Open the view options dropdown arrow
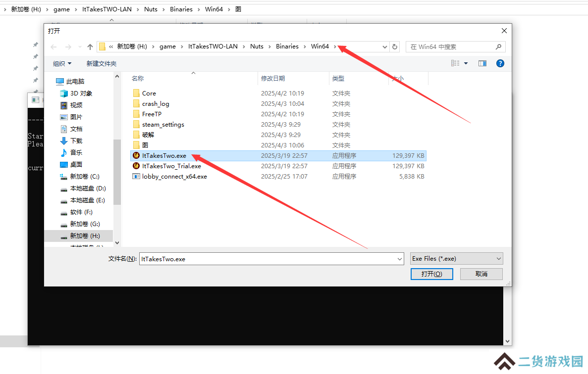Viewport: 588px width, 374px height. [x=466, y=63]
